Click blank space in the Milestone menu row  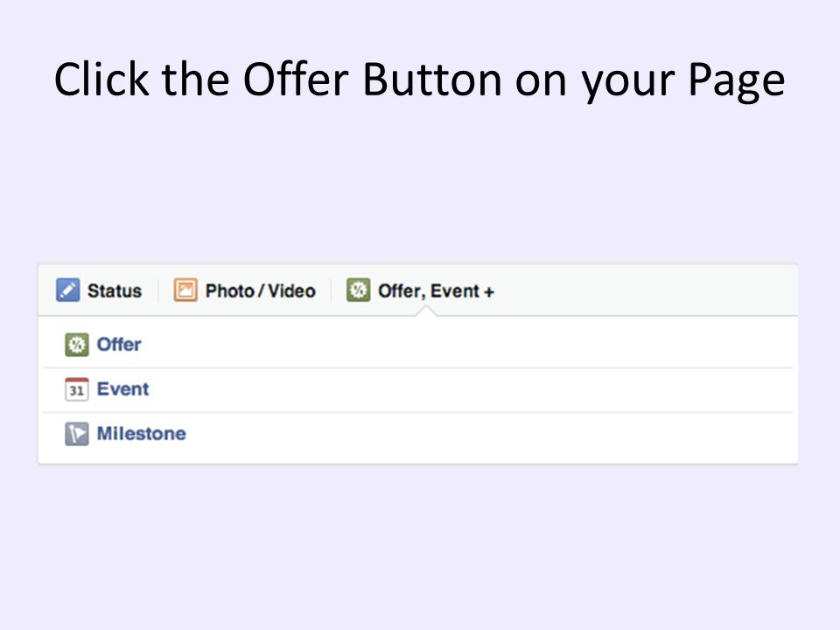487,434
